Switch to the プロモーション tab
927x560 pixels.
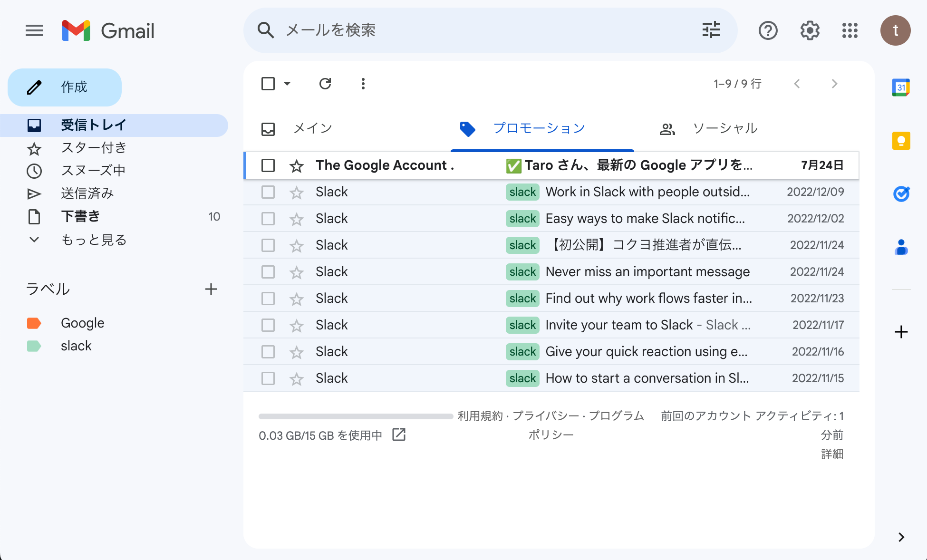[542, 128]
